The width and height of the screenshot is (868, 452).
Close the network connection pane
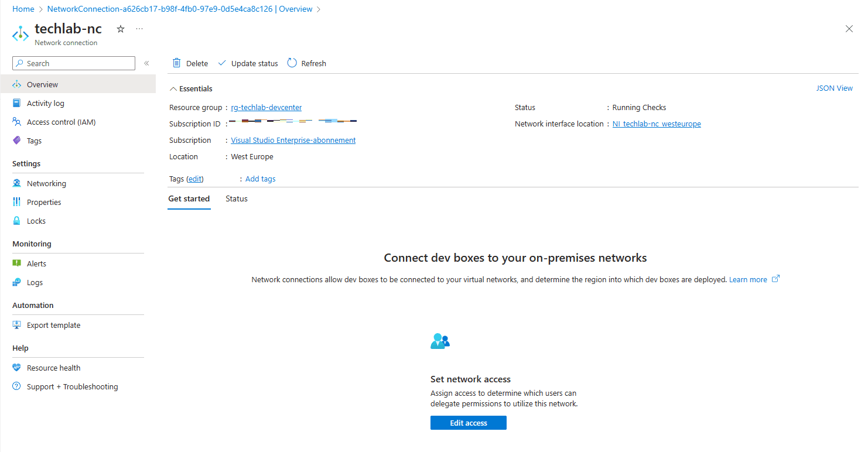pyautogui.click(x=849, y=29)
